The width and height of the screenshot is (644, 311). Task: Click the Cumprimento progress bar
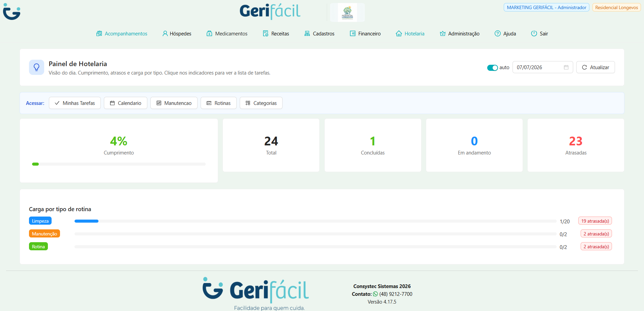coord(119,164)
